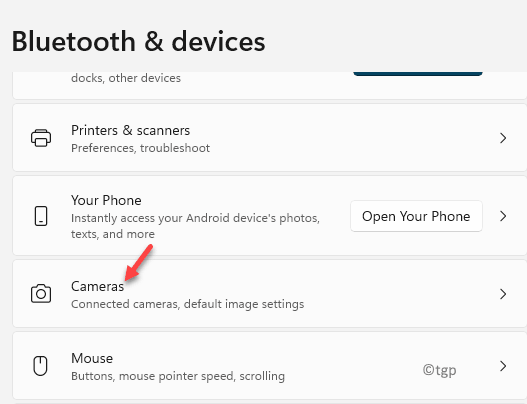Open the Cameras row chevron arrow
The width and height of the screenshot is (527, 404).
point(503,294)
